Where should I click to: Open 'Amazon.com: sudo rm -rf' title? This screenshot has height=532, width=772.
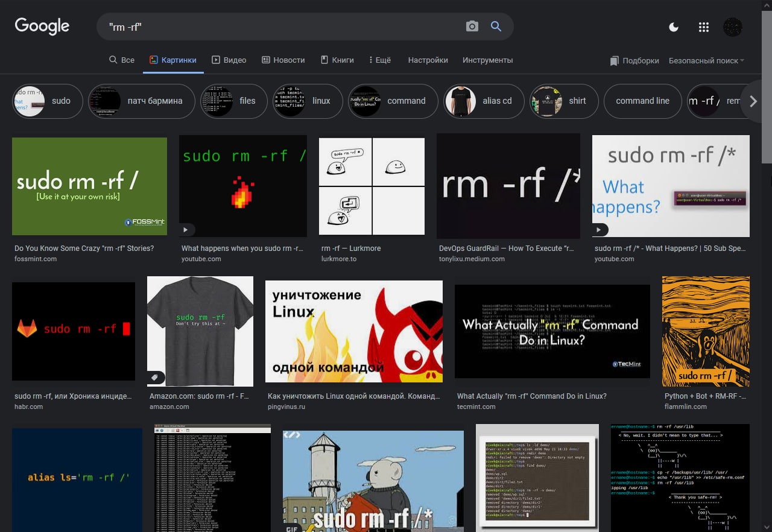click(199, 396)
